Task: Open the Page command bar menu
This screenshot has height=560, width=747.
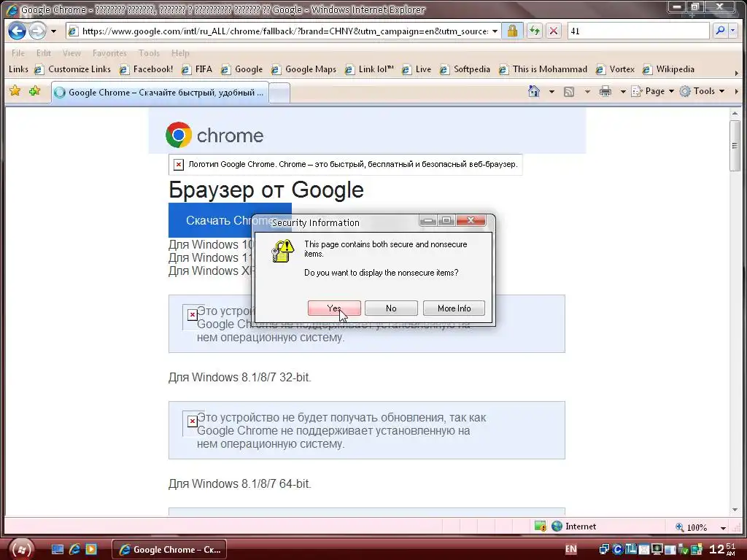Action: [652, 91]
